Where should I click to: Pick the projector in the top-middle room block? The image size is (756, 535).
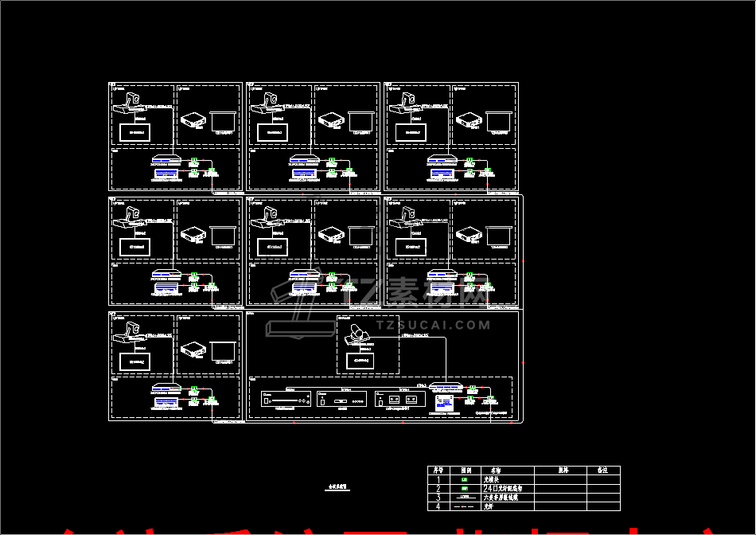(x=331, y=119)
